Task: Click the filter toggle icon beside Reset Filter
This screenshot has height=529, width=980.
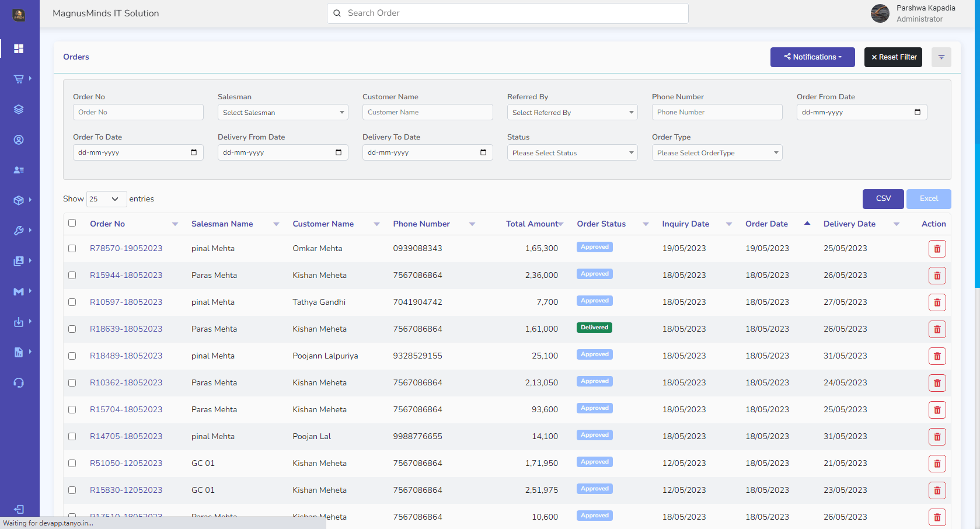Action: [x=941, y=57]
